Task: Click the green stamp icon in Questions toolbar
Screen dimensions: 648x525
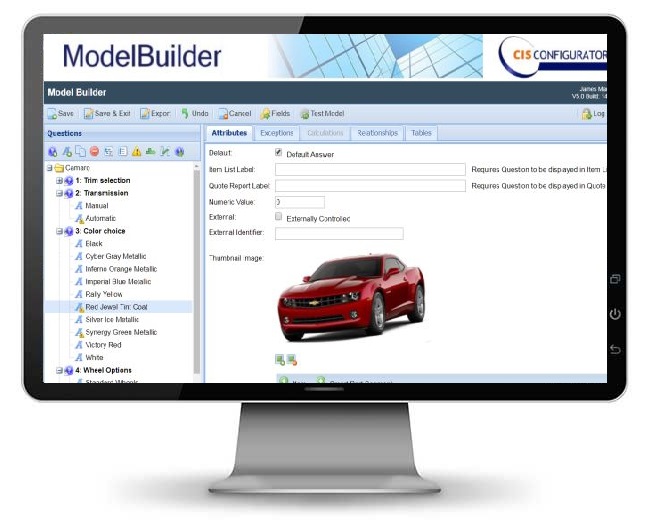Action: point(150,152)
